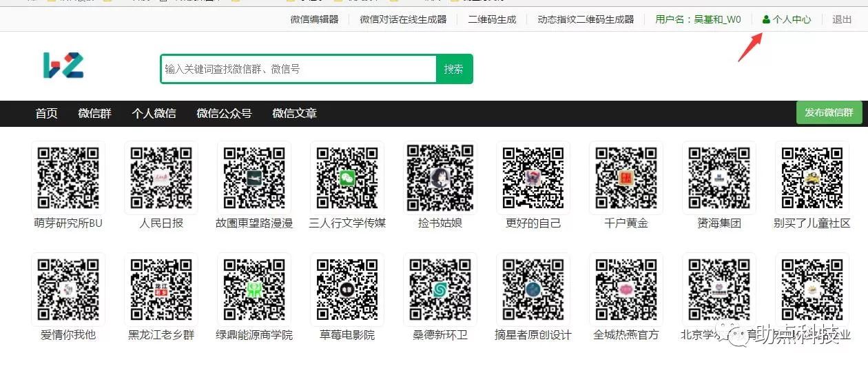
Task: Focus the keyword search input field
Action: click(x=299, y=69)
